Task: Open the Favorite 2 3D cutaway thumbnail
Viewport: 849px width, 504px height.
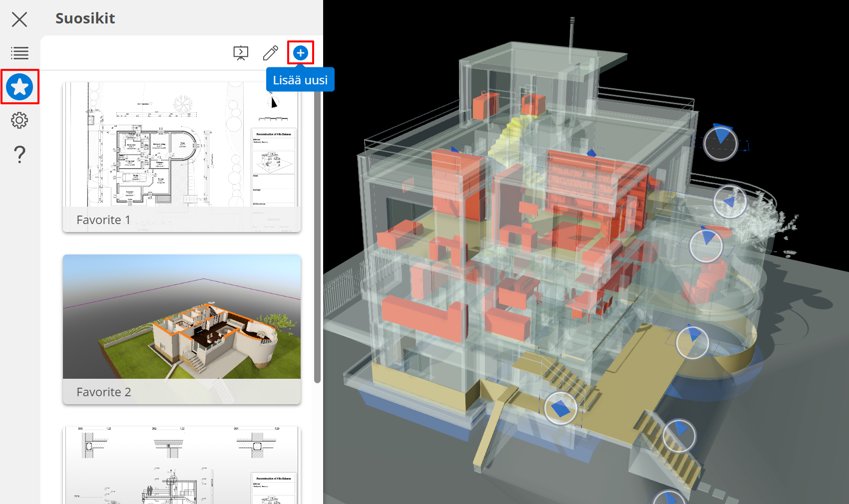Action: (182, 329)
